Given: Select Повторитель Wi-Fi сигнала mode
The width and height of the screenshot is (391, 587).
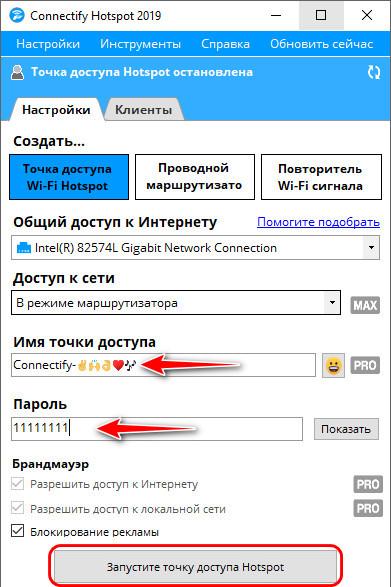Looking at the screenshot, I should click(321, 177).
